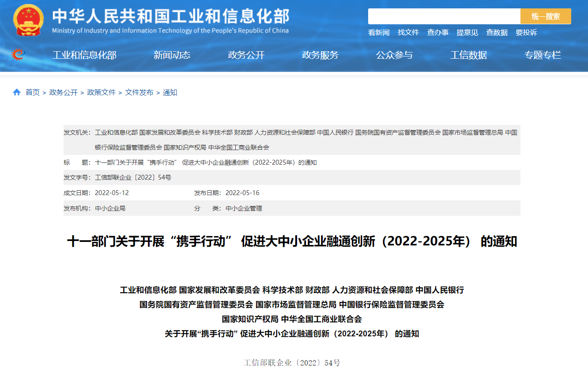This screenshot has width=588, height=384.
Task: Click the centered document number below the heading
Action: coord(292,363)
